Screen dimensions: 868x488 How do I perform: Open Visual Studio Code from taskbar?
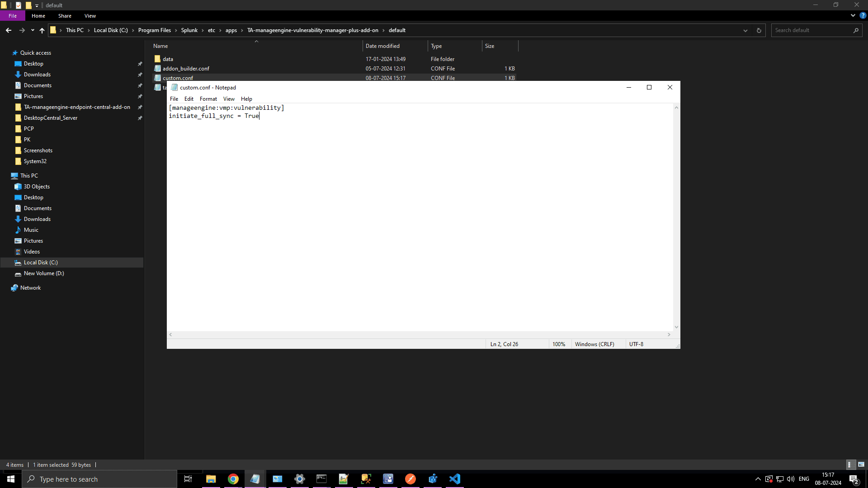tap(455, 479)
